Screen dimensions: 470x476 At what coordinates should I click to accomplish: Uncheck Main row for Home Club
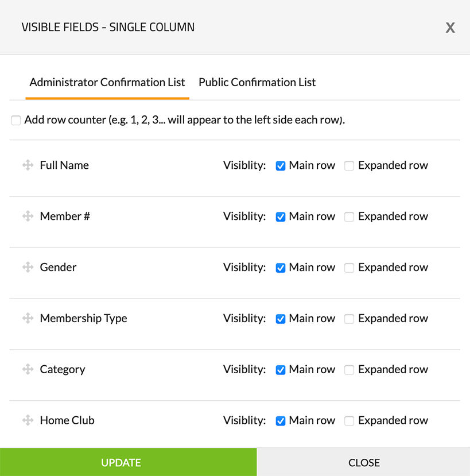(281, 421)
